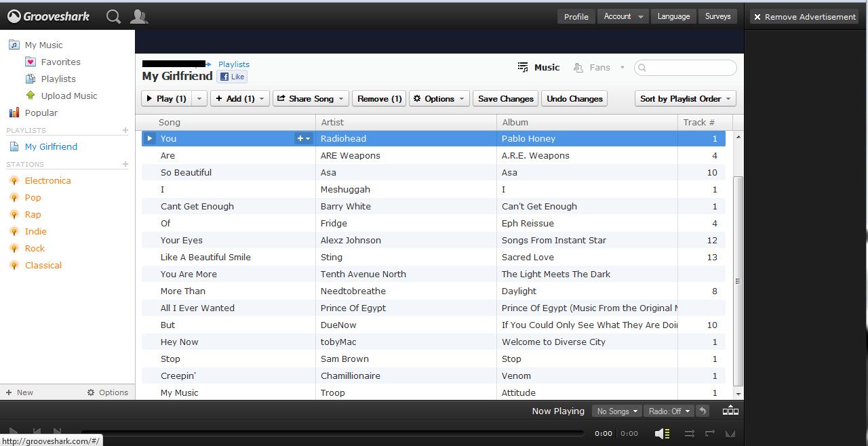This screenshot has height=446, width=868.
Task: Sort by the Artist column header
Action: pyautogui.click(x=406, y=122)
